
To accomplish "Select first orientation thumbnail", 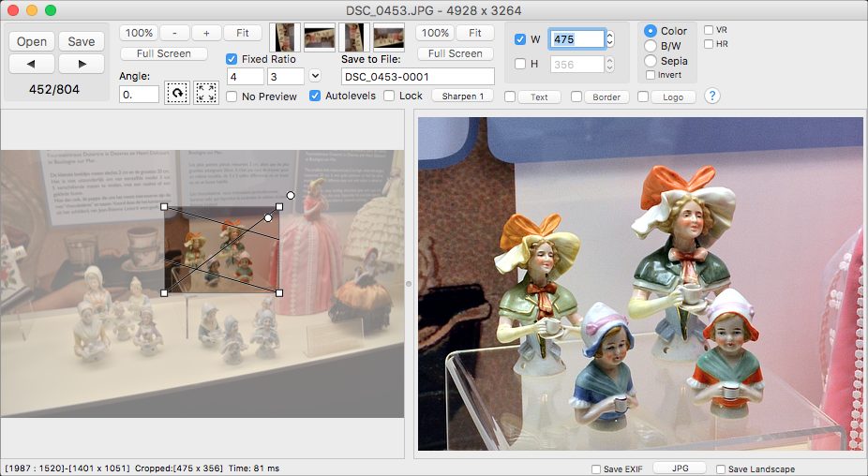I will (285, 37).
